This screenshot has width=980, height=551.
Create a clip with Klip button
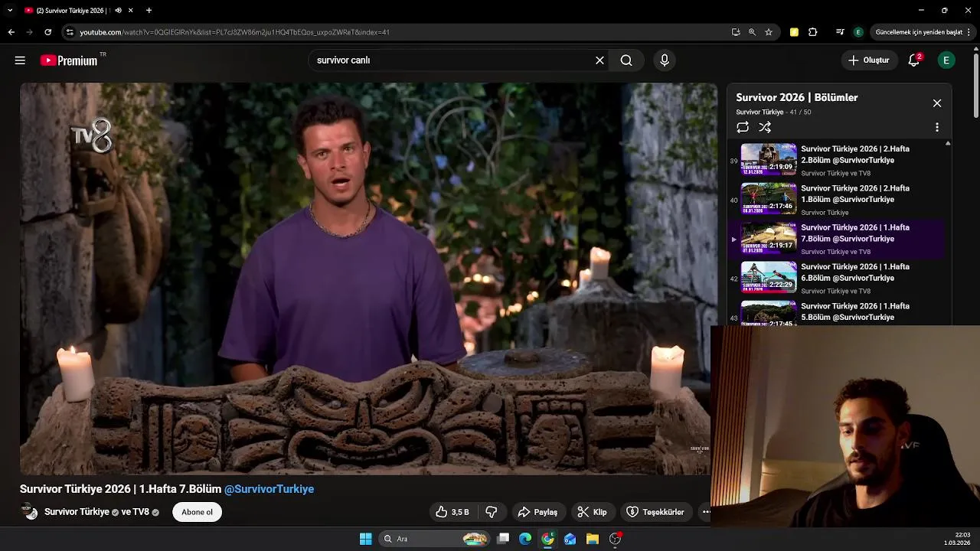(x=592, y=512)
